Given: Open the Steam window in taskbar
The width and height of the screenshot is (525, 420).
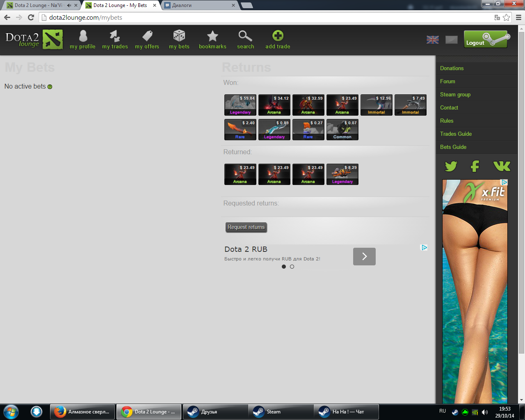Looking at the screenshot, I should pos(281,411).
